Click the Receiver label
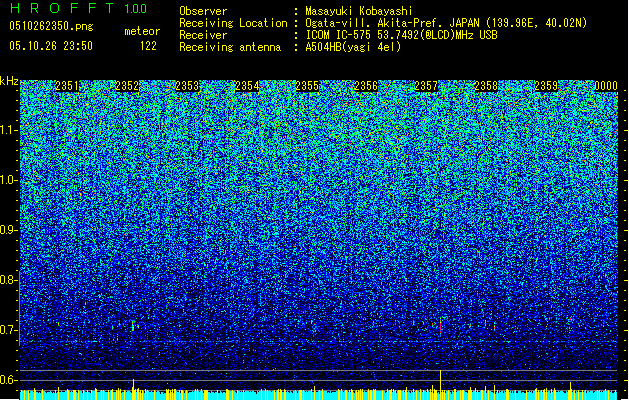Image resolution: width=629 pixels, height=400 pixels. 203,35
